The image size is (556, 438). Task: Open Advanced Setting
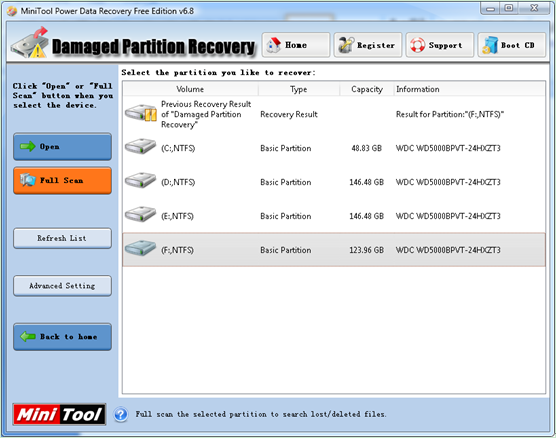[x=62, y=286]
